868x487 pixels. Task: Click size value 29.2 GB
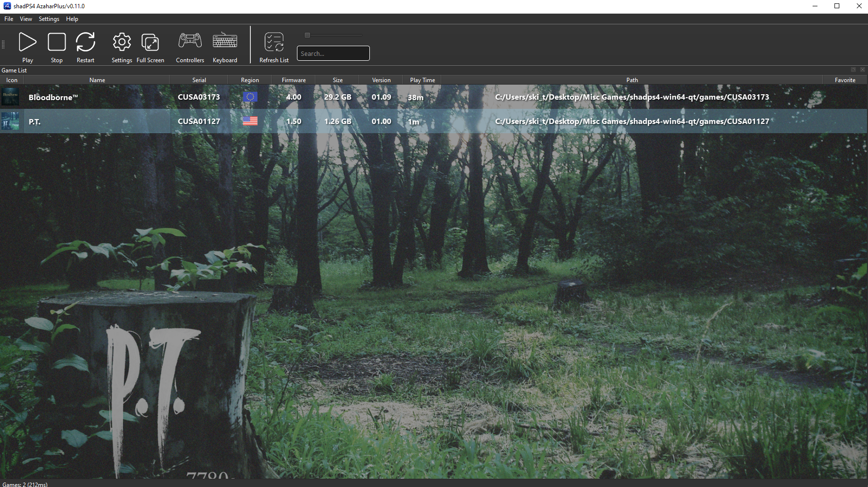[x=338, y=97]
